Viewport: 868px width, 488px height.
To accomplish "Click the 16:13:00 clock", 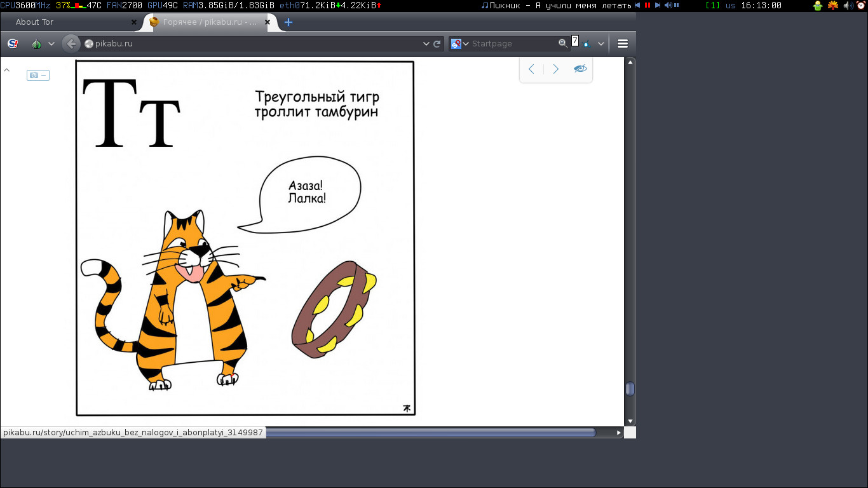I will [x=761, y=5].
